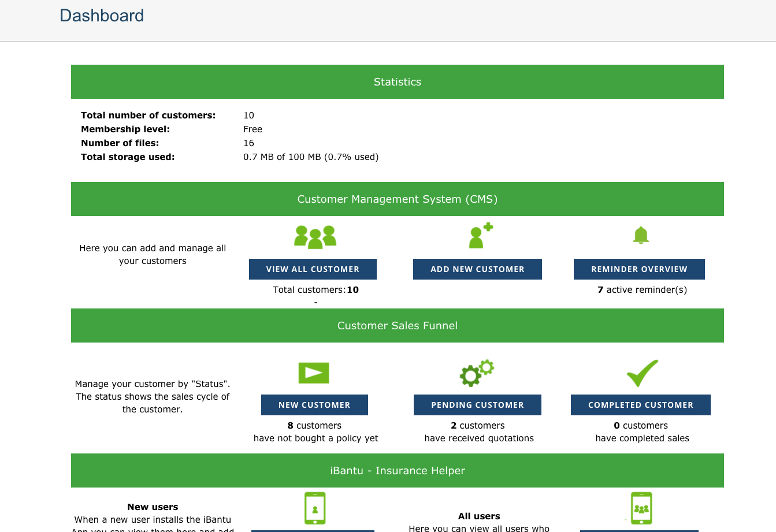Click the Customer Sales Funnel header bar
Image resolution: width=776 pixels, height=532 pixels.
click(397, 326)
